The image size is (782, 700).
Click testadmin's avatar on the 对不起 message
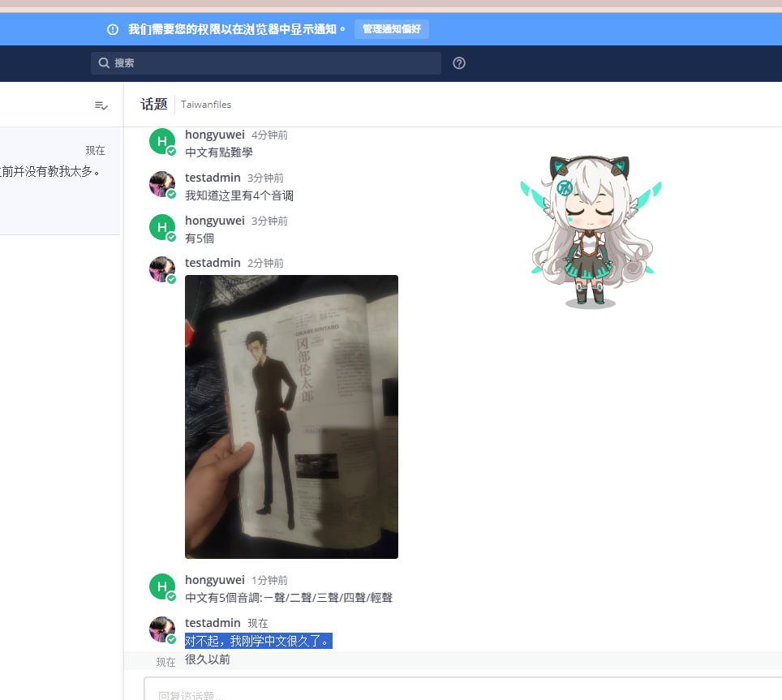point(162,629)
